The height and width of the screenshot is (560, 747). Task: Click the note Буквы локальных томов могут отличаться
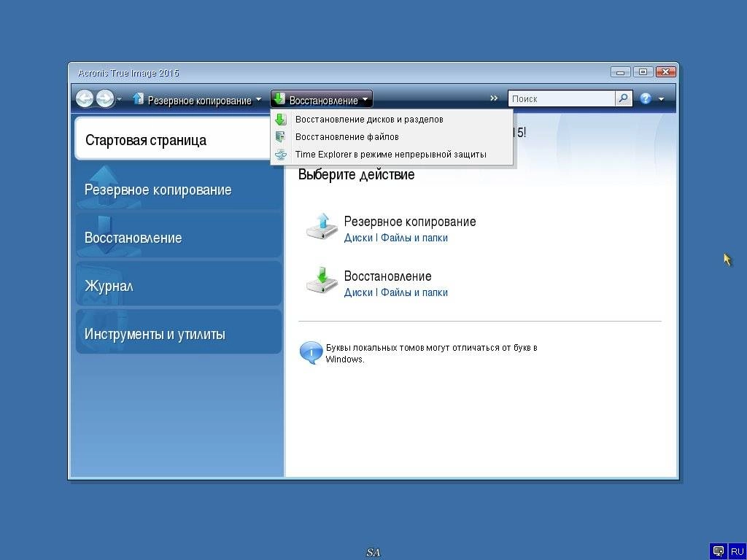tap(432, 354)
